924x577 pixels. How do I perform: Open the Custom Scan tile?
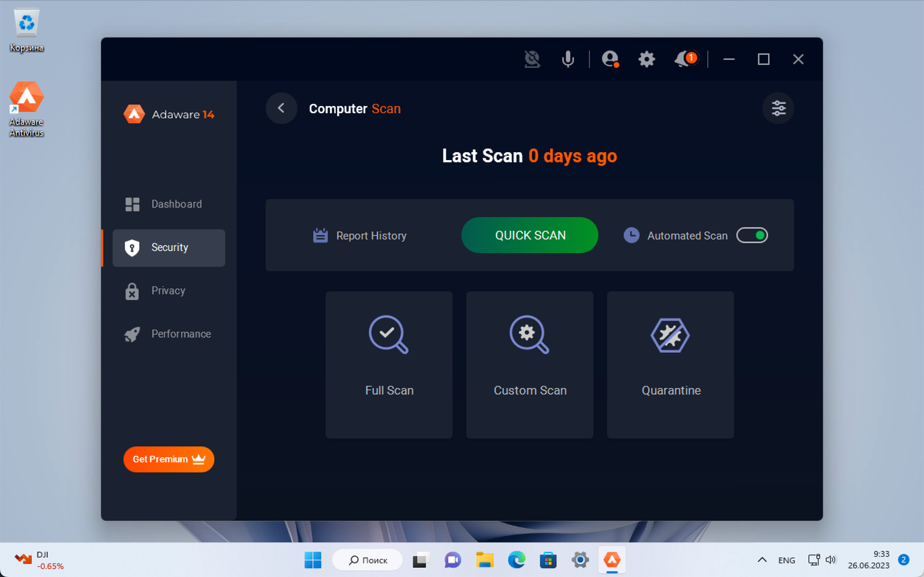click(x=530, y=365)
